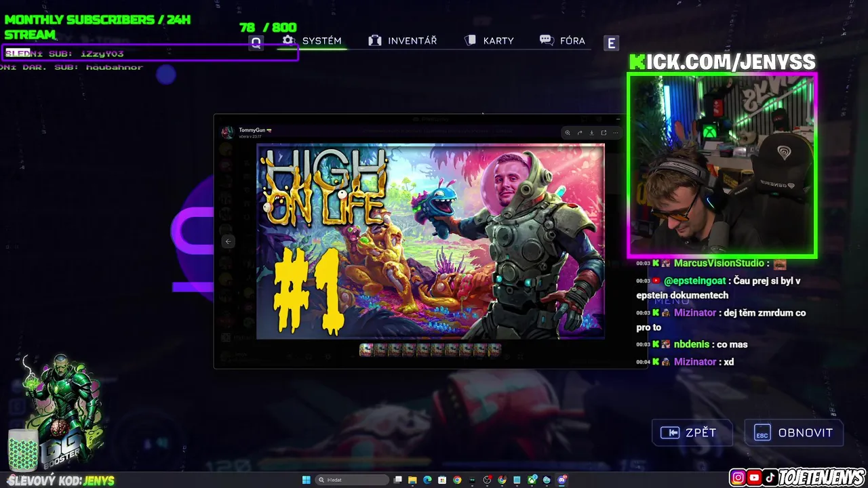This screenshot has height=488, width=868.
Task: Click Mizinator's "dej těm zmrdum" message
Action: tap(721, 320)
